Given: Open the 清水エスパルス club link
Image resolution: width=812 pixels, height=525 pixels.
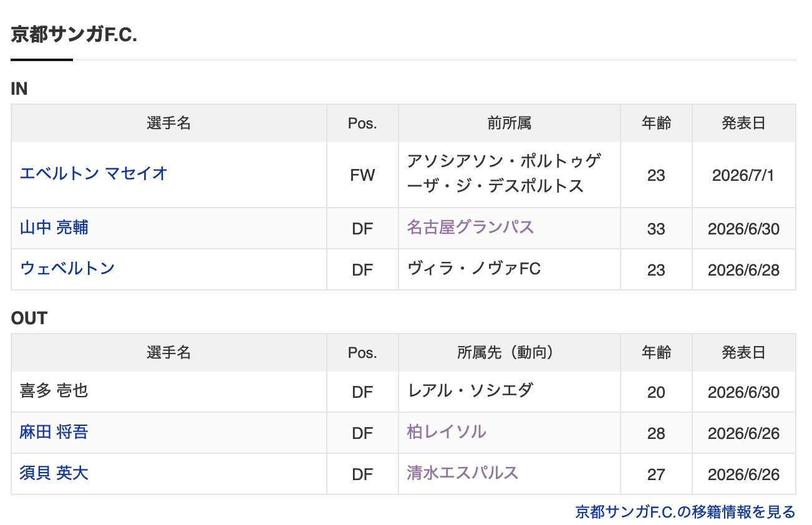Looking at the screenshot, I should (463, 473).
